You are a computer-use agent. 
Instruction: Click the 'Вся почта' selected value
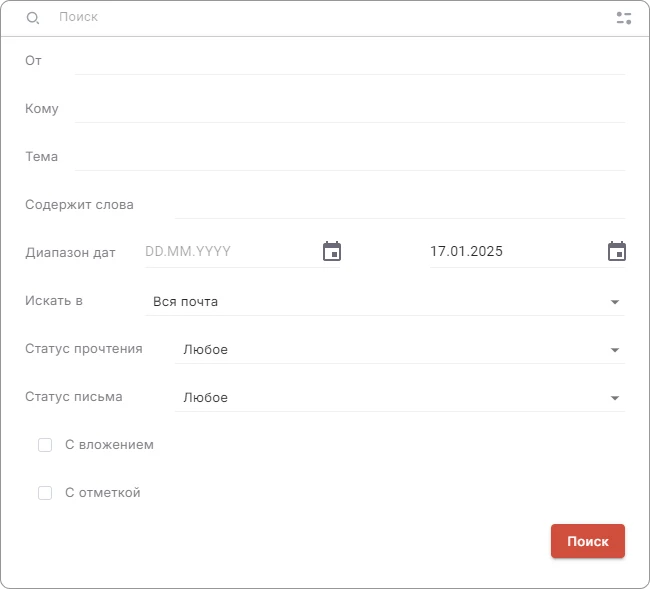click(186, 302)
